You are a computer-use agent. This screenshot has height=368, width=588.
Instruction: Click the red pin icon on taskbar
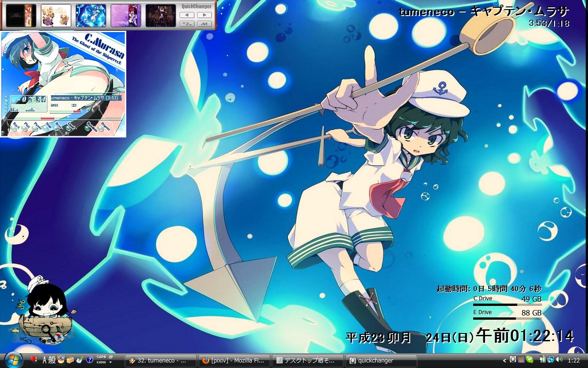33,360
